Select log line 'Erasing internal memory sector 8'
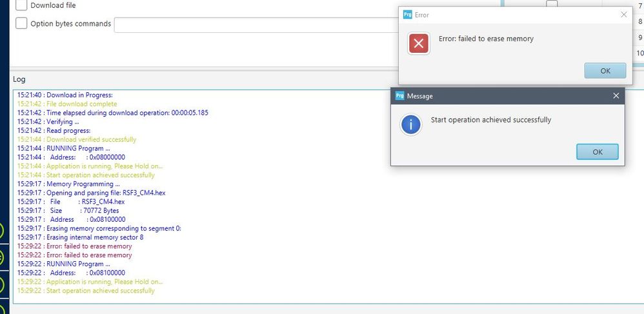Screen dimensions: 644x314 click(80, 237)
